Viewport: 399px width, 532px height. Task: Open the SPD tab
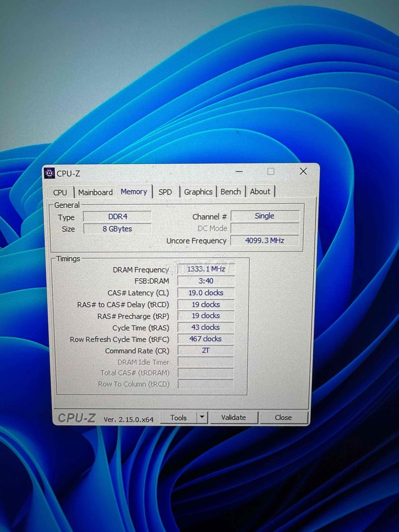(165, 192)
